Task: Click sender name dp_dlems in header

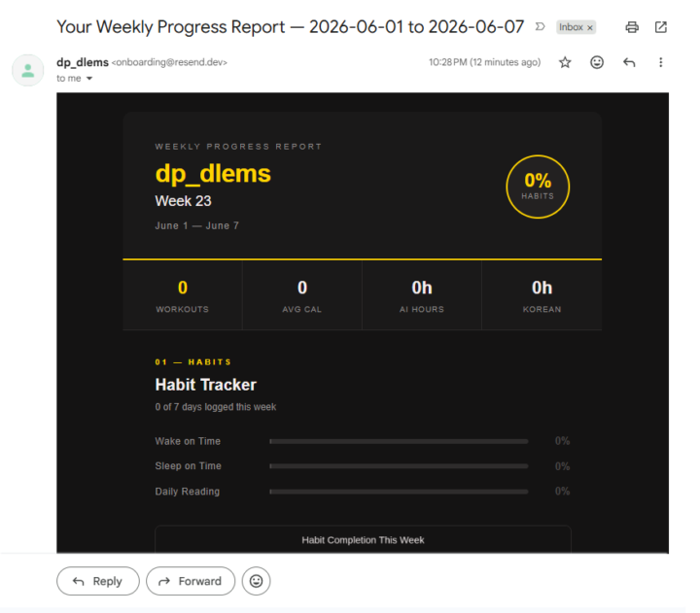Action: (x=83, y=62)
